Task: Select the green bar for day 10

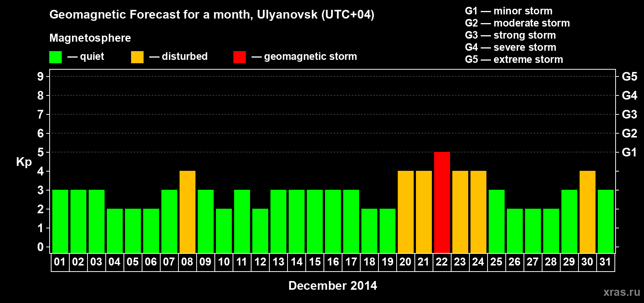Action: pyautogui.click(x=224, y=231)
